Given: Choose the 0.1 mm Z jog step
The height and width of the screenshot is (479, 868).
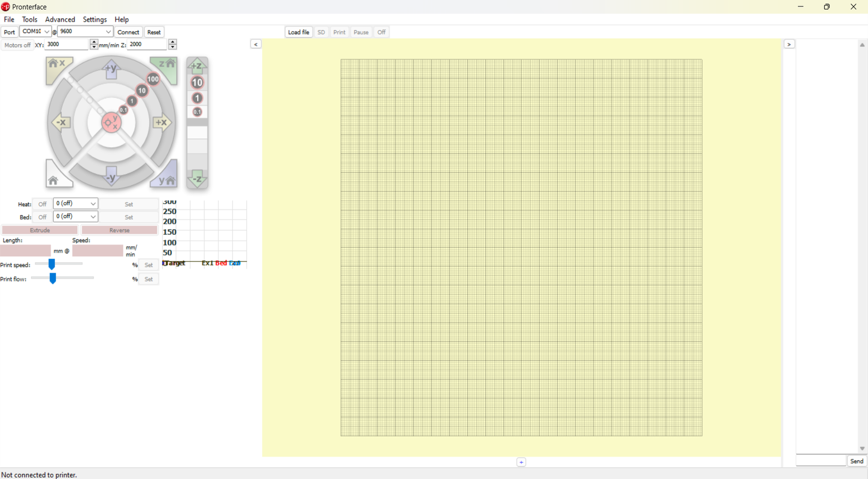Looking at the screenshot, I should click(x=197, y=112).
